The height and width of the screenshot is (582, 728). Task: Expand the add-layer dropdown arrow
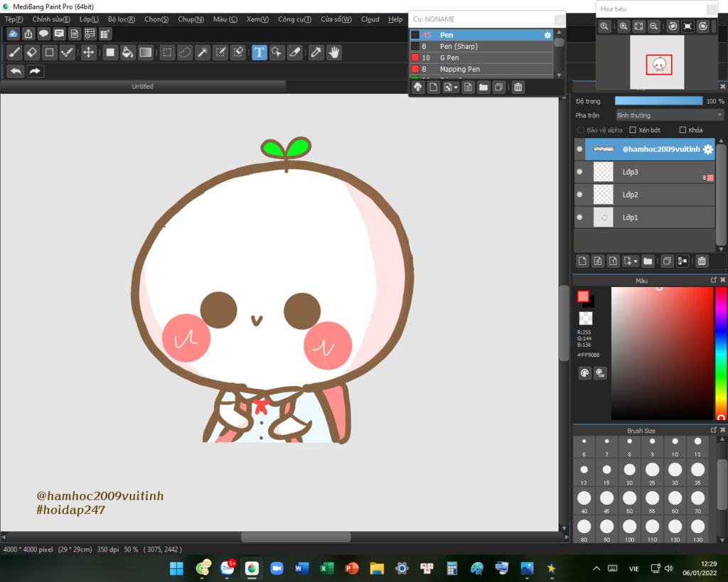(x=636, y=262)
